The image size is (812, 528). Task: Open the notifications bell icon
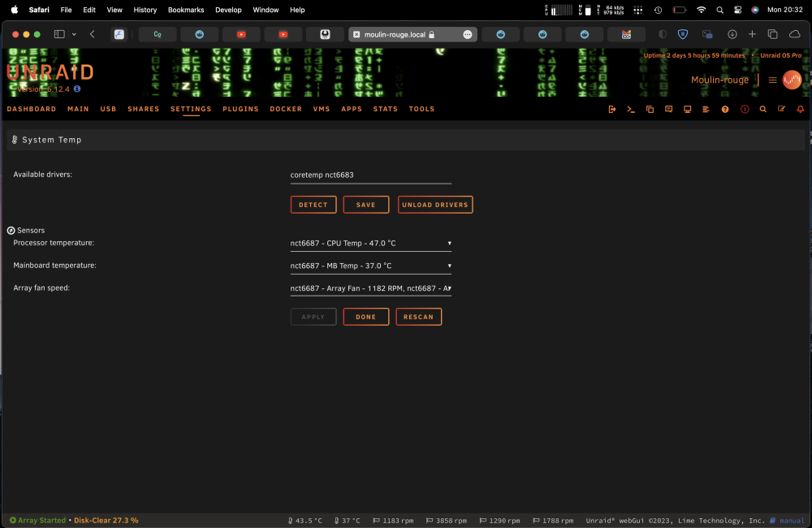coord(800,110)
